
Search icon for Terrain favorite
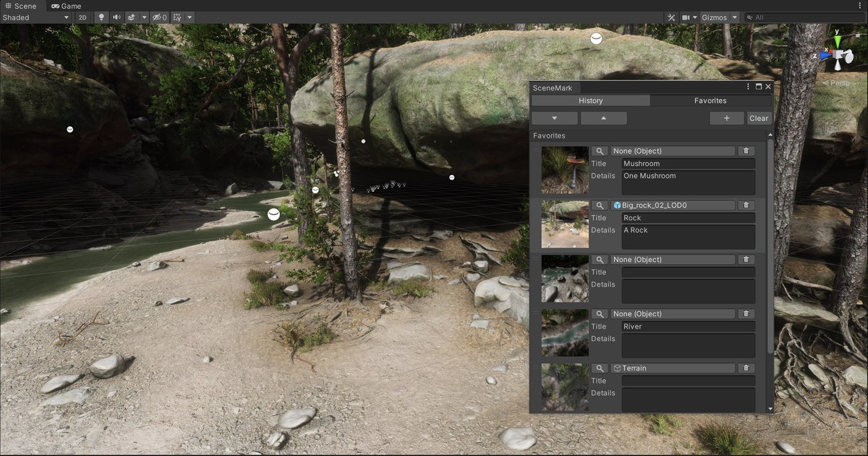(x=600, y=368)
